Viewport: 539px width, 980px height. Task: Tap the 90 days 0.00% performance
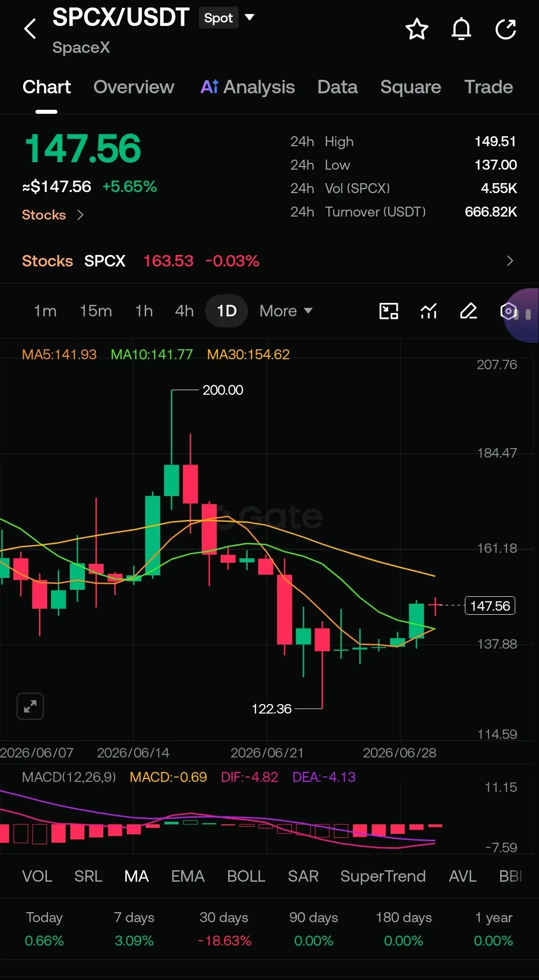pyautogui.click(x=313, y=929)
